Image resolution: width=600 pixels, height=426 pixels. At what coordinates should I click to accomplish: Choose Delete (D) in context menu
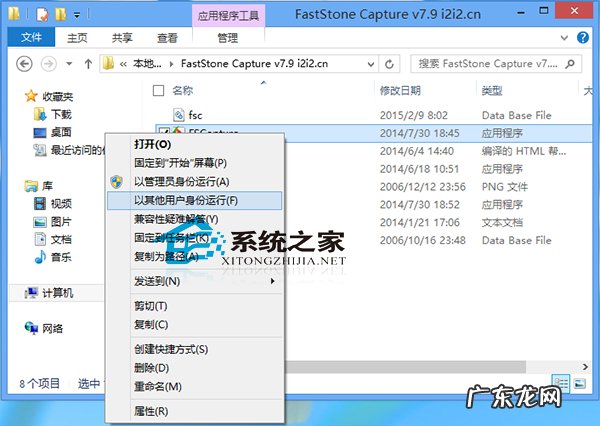[194, 368]
